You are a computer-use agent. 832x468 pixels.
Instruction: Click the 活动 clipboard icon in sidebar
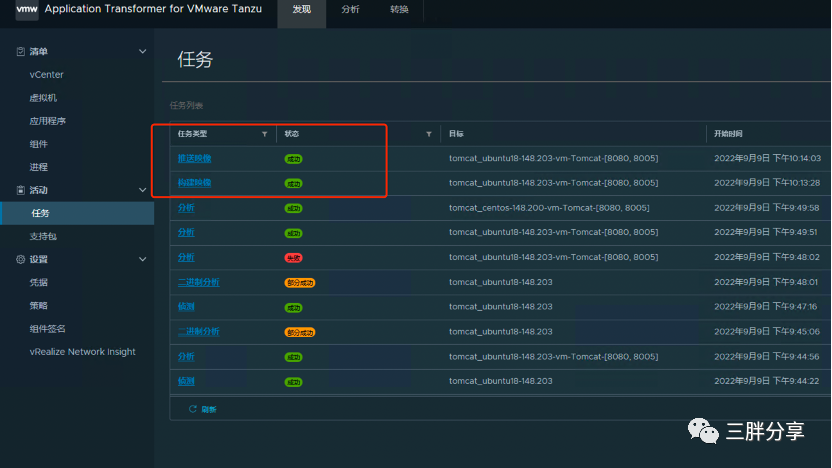tap(21, 190)
